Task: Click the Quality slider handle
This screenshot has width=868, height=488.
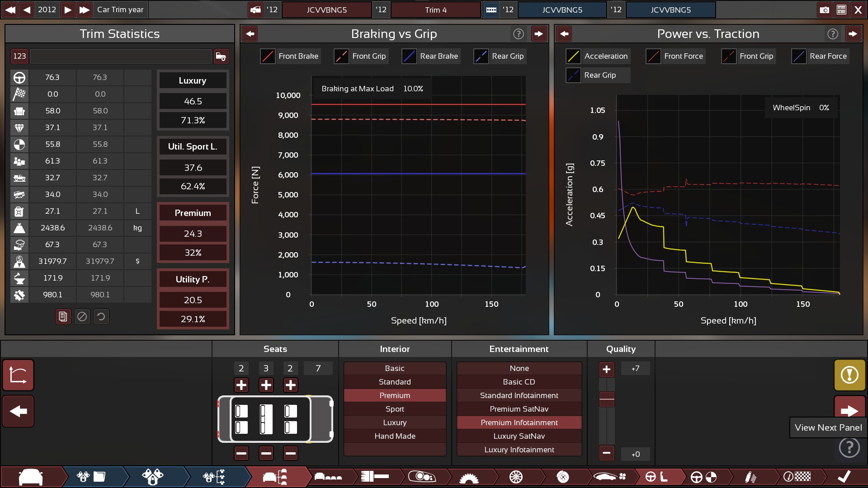Action: point(607,399)
